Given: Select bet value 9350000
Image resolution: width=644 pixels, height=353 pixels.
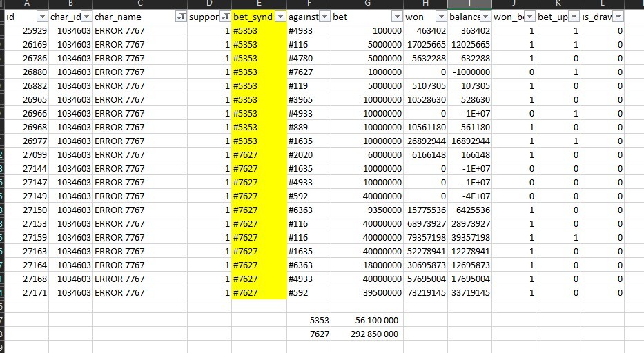Looking at the screenshot, I should point(367,210).
